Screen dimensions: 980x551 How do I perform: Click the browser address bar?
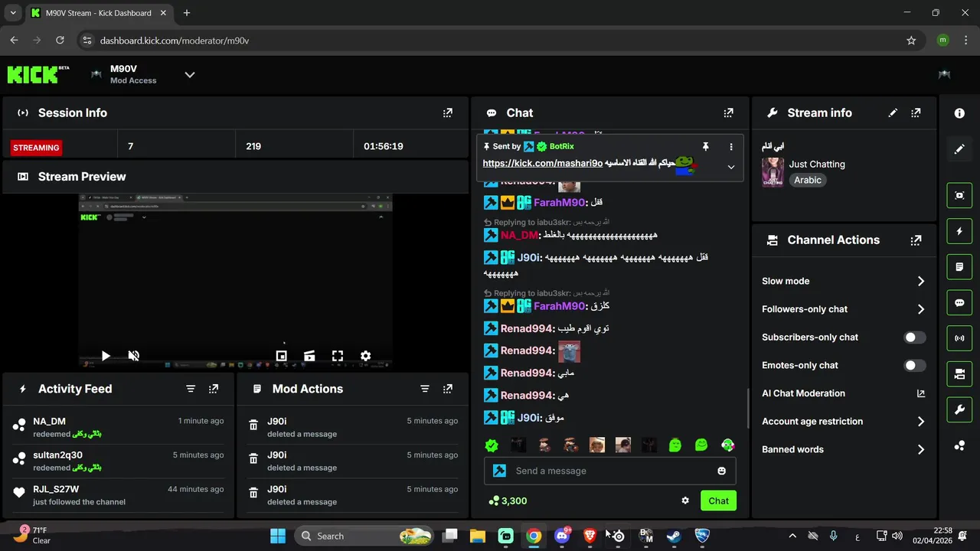point(490,41)
